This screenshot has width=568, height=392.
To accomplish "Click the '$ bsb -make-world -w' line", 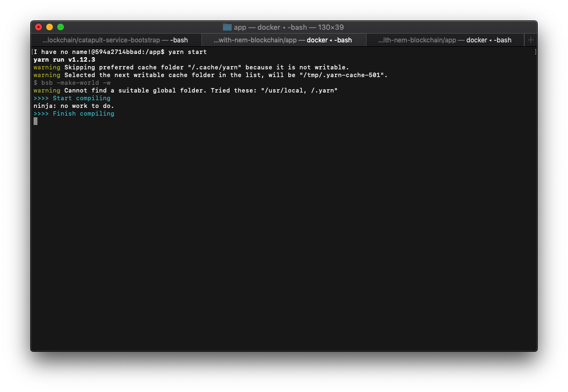I will (72, 83).
